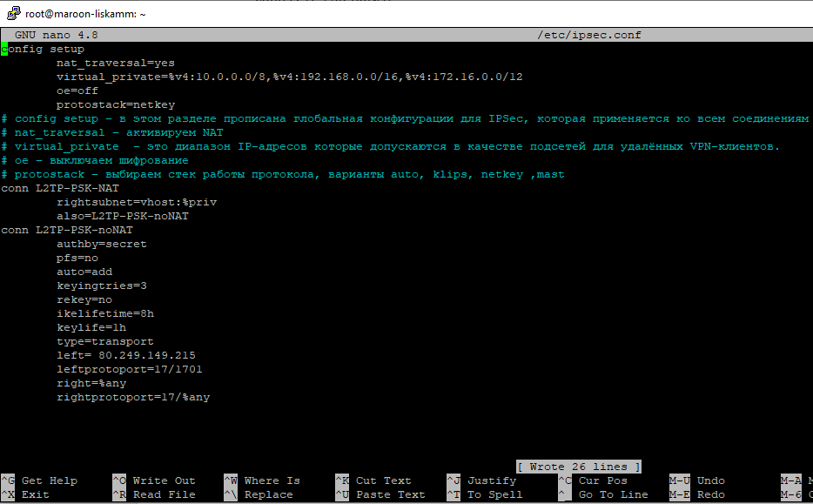This screenshot has width=813, height=504.
Task: Click the 'keyingtries=3' line
Action: pyautogui.click(x=102, y=286)
